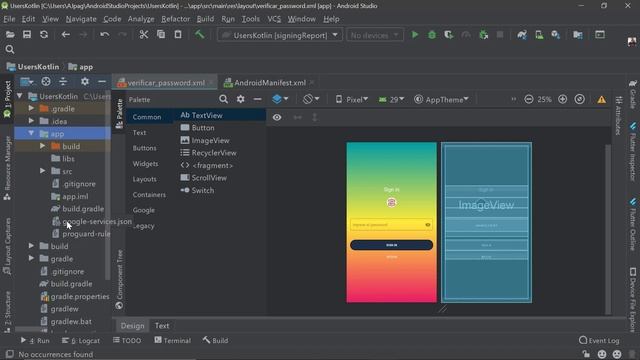
Task: Click the zoom out minus icon
Action: (529, 99)
